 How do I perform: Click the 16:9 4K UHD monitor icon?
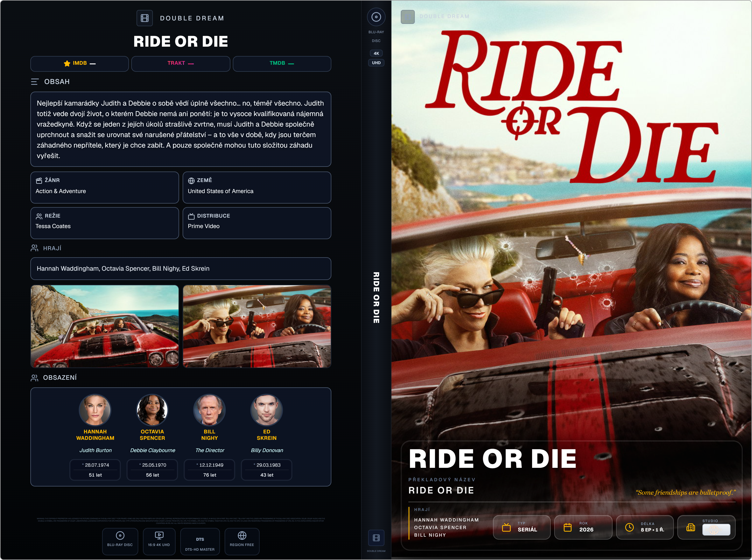click(159, 535)
